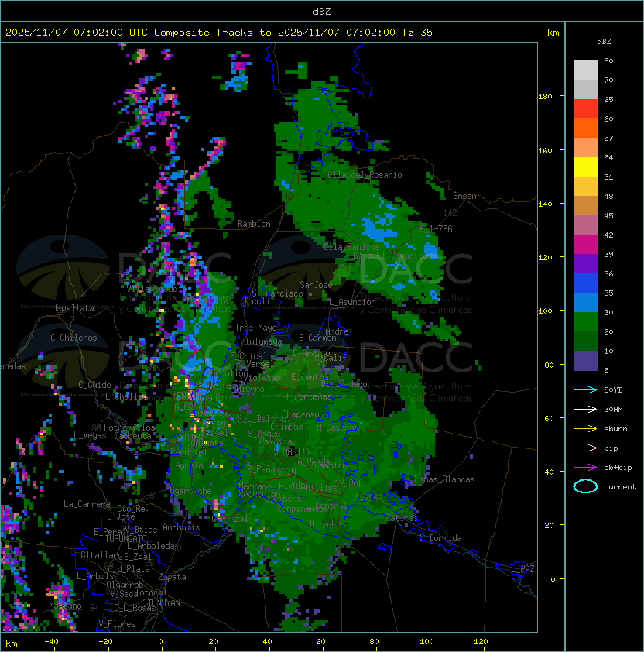Click the 'C_Guido' map label
Screen dimensions: 644x652
94,385
